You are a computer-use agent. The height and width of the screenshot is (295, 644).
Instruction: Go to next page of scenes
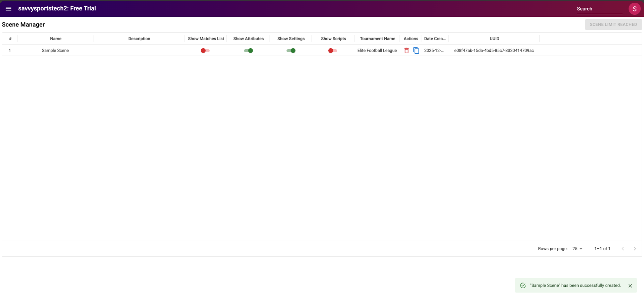635,249
